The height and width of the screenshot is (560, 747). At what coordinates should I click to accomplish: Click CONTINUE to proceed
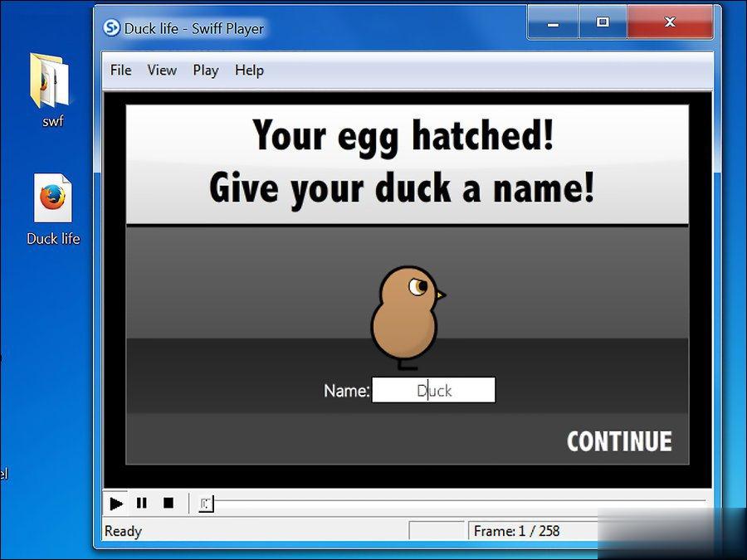(619, 441)
